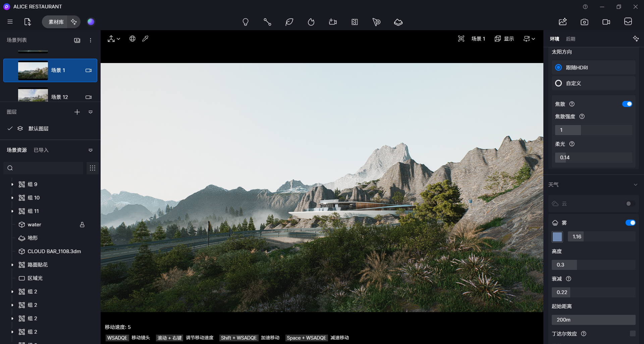This screenshot has height=344, width=644.
Task: Select the light bulb lighting tool
Action: click(x=246, y=22)
